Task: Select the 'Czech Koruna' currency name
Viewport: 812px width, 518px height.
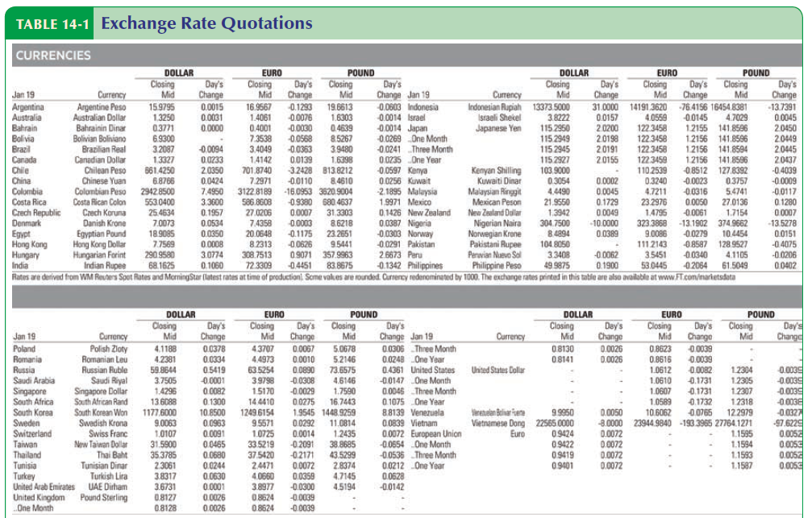Action: [104, 213]
